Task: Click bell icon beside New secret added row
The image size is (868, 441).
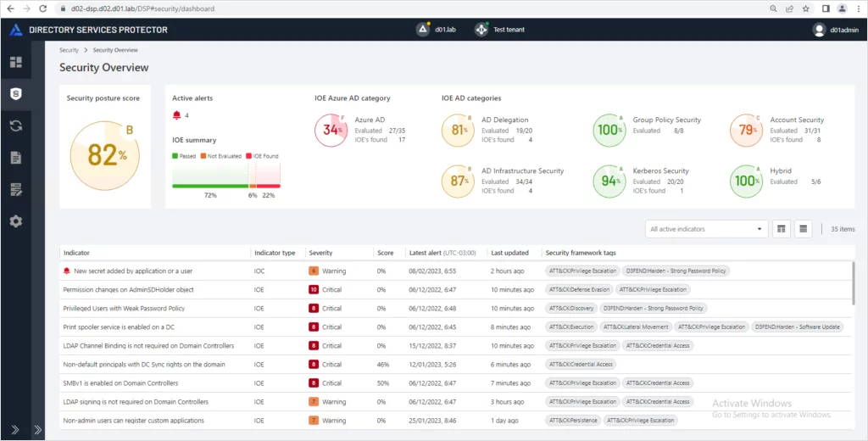Action: (67, 271)
